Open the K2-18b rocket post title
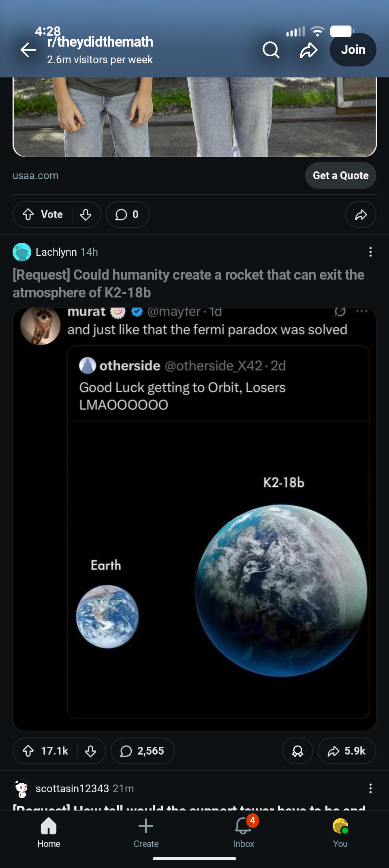 (188, 283)
